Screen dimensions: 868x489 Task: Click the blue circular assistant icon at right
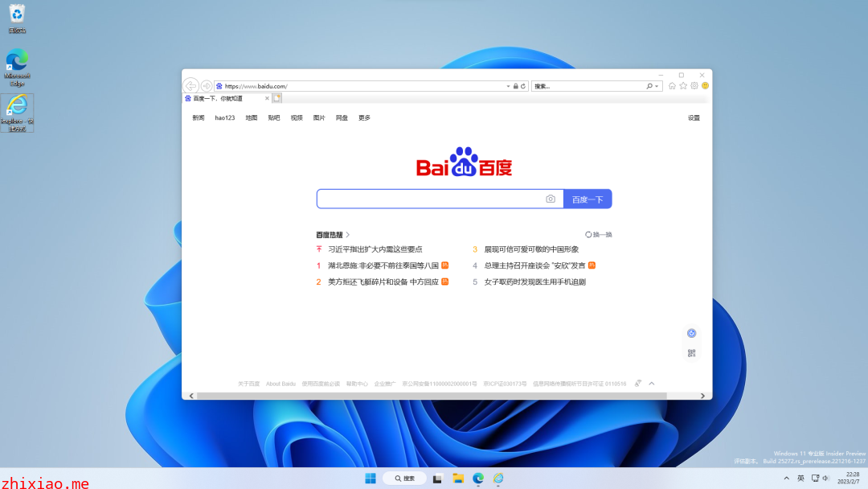(x=691, y=333)
